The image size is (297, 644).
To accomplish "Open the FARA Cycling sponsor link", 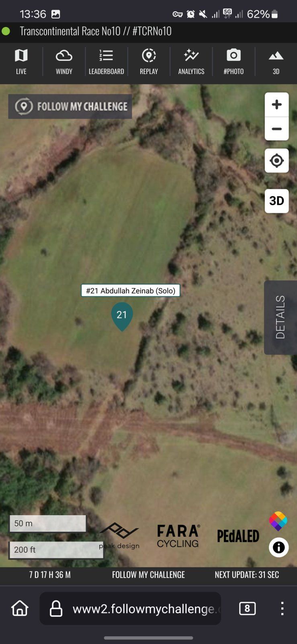I will [x=178, y=536].
